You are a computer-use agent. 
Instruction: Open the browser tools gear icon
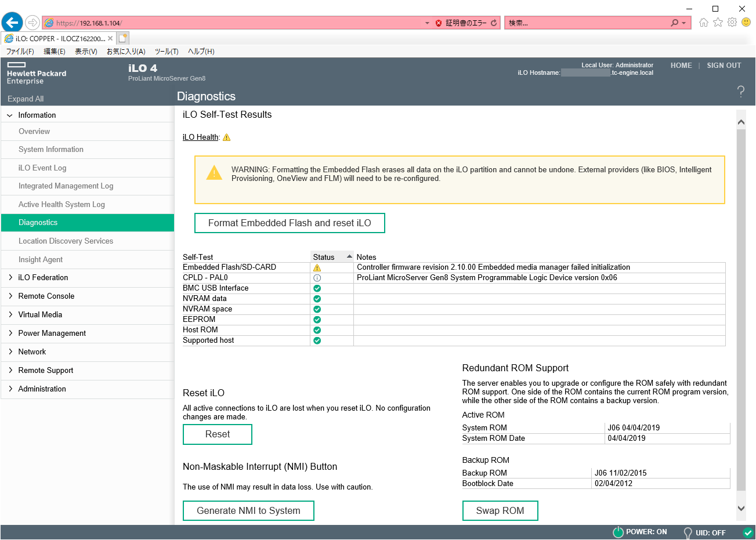[x=732, y=22]
